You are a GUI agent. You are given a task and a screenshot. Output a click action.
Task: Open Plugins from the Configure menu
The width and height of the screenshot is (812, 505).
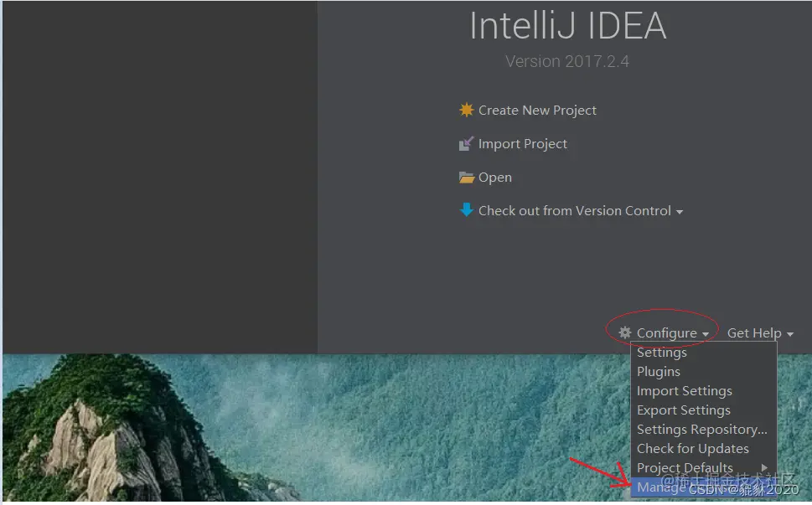click(659, 372)
